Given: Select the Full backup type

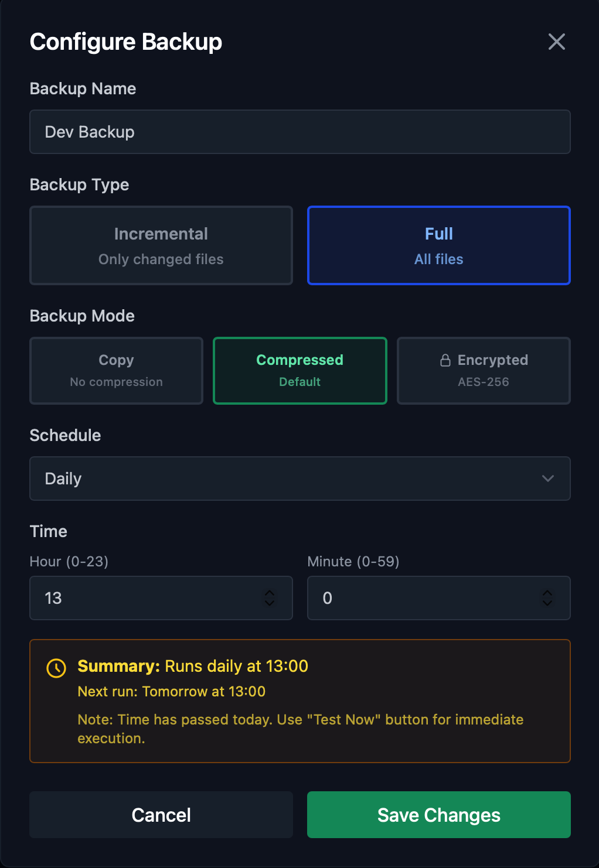Looking at the screenshot, I should coord(438,245).
